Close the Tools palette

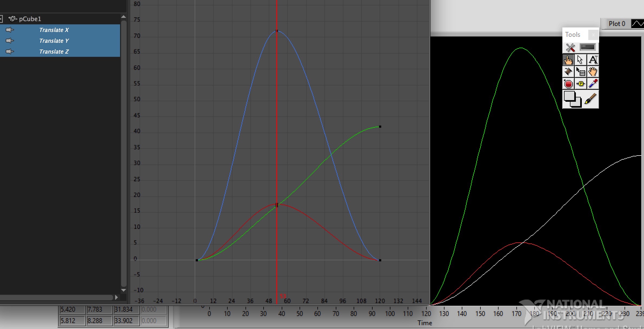593,35
